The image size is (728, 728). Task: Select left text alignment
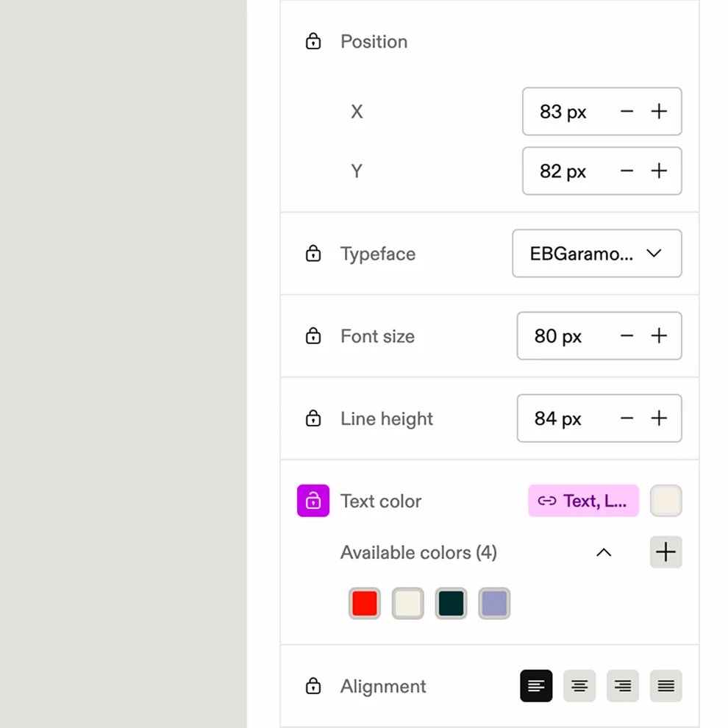click(x=536, y=686)
